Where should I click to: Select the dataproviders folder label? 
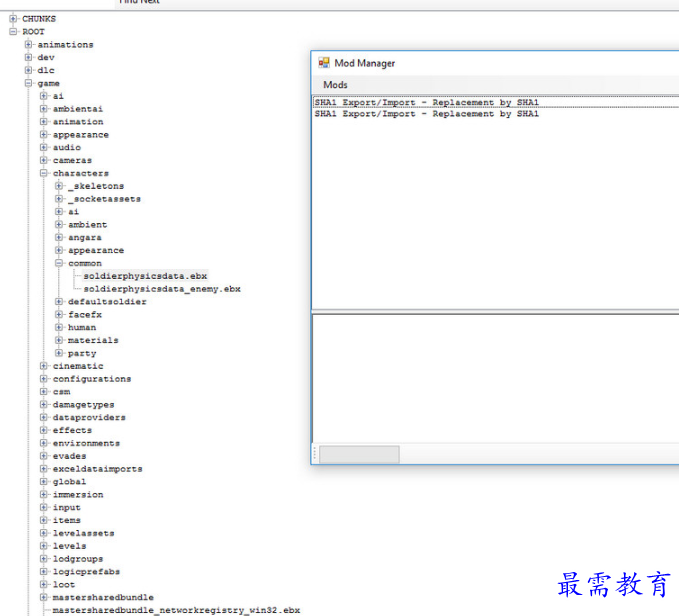coord(89,417)
